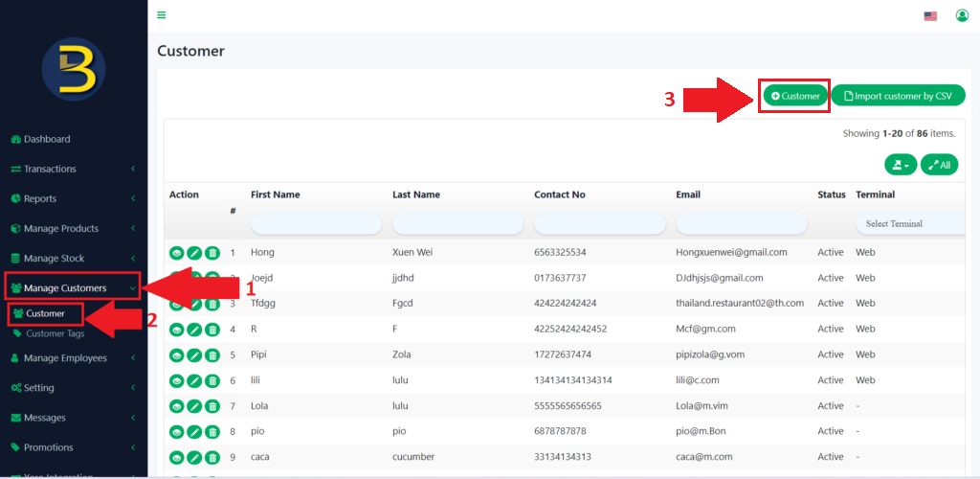Click Import customer by CSV button
980x479 pixels.
898,96
